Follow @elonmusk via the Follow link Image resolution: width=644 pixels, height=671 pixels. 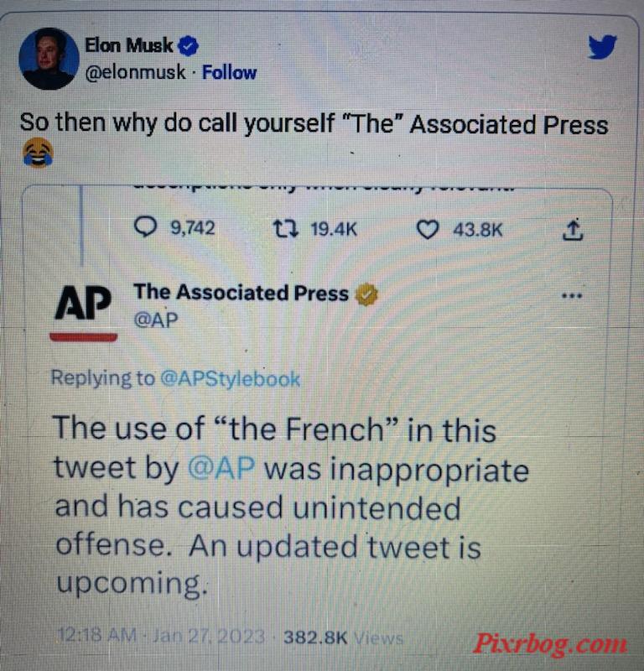click(x=230, y=72)
